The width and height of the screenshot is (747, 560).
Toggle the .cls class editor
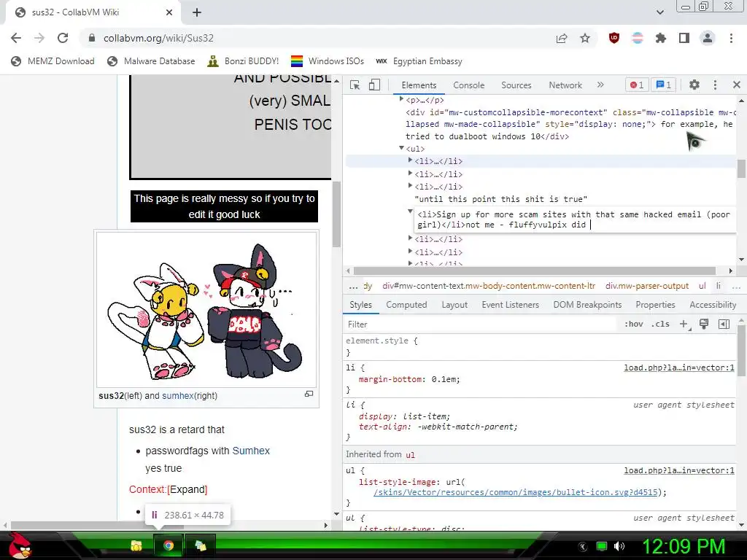(660, 324)
